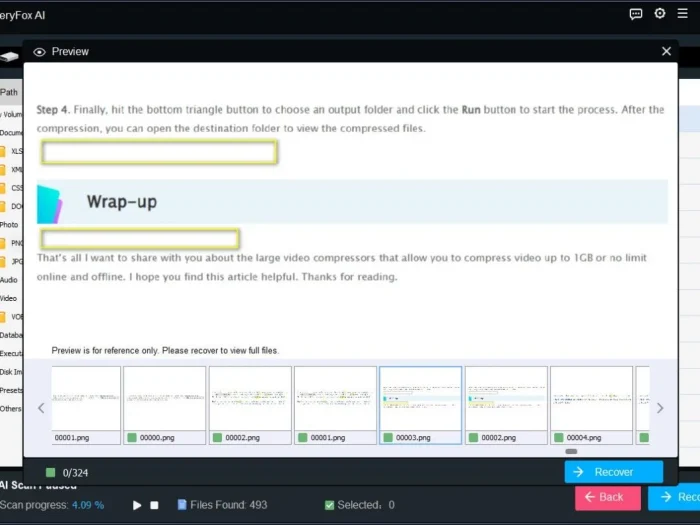Click the Recover button in preview
Image resolution: width=700 pixels, height=525 pixels.
click(613, 472)
